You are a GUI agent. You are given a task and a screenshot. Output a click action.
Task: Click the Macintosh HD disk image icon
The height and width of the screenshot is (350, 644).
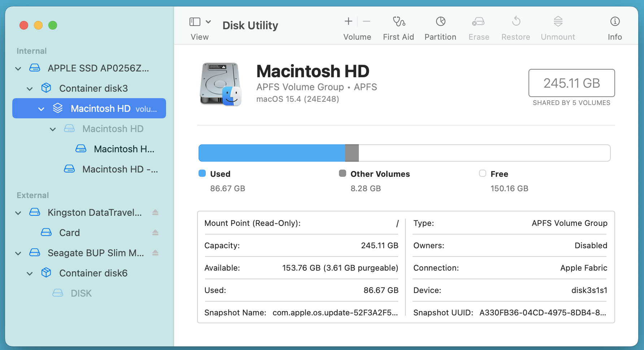[x=221, y=84]
